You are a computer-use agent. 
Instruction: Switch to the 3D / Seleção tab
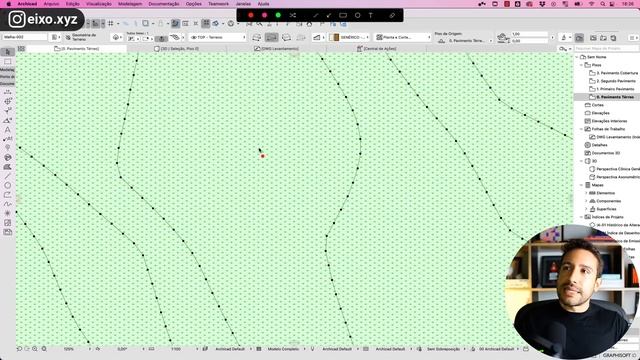pos(176,49)
